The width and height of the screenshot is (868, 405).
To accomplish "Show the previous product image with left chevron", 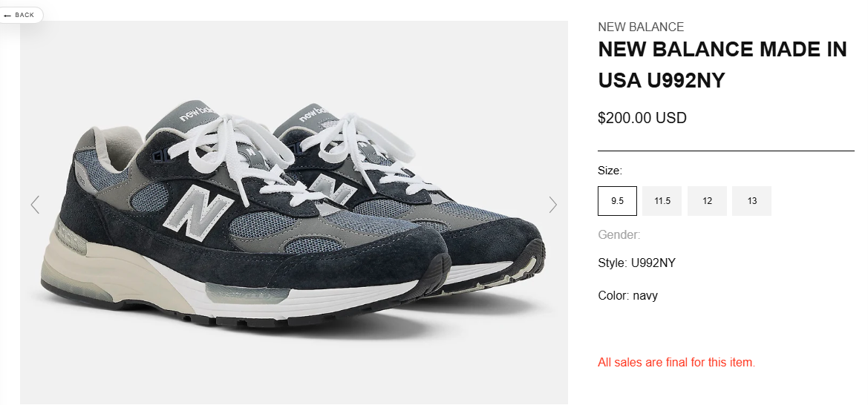I will point(35,204).
